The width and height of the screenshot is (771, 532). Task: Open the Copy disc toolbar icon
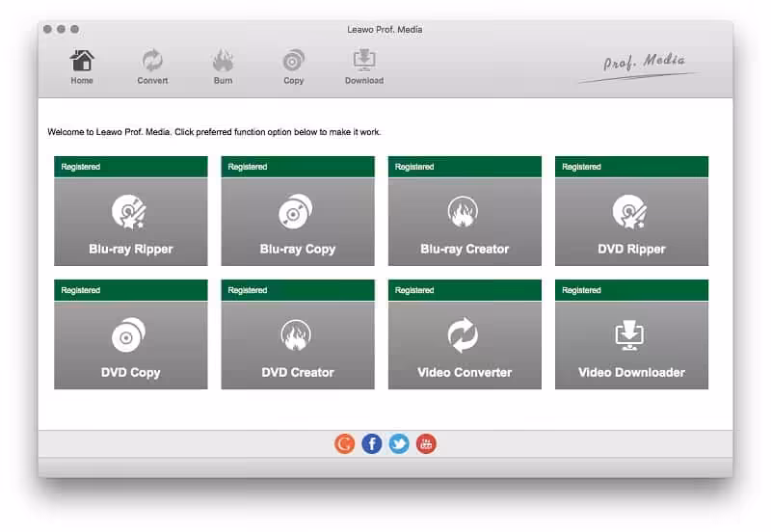point(294,66)
